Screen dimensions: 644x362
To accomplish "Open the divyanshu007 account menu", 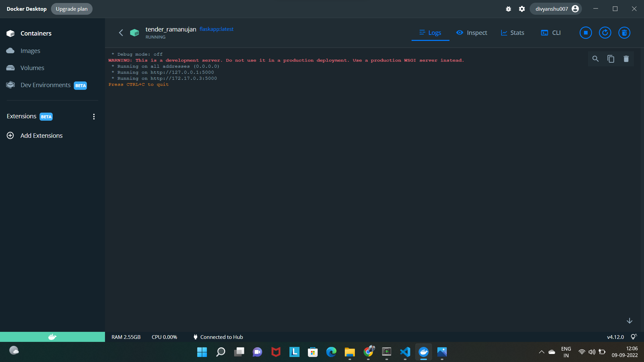I will pyautogui.click(x=555, y=9).
